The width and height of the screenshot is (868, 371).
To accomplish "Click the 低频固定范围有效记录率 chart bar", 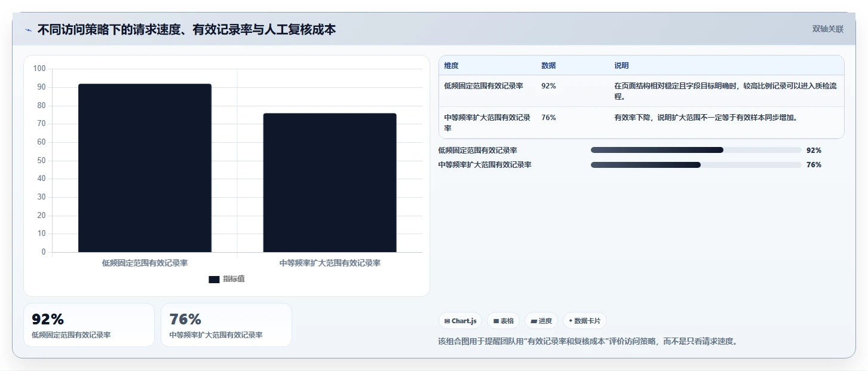I will tap(145, 168).
